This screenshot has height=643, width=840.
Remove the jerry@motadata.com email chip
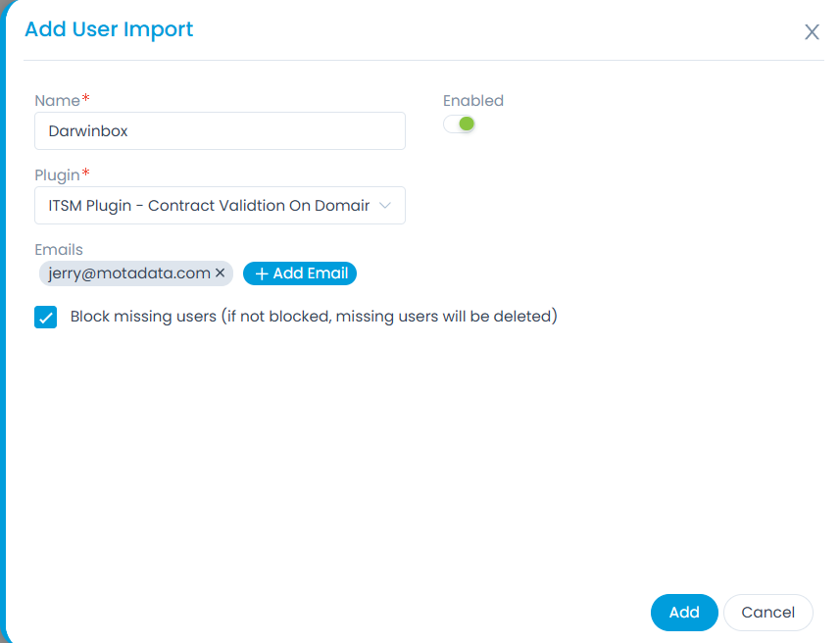(221, 273)
